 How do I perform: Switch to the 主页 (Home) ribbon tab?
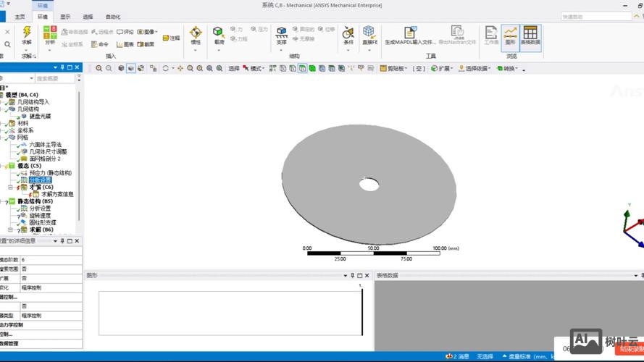pos(20,17)
